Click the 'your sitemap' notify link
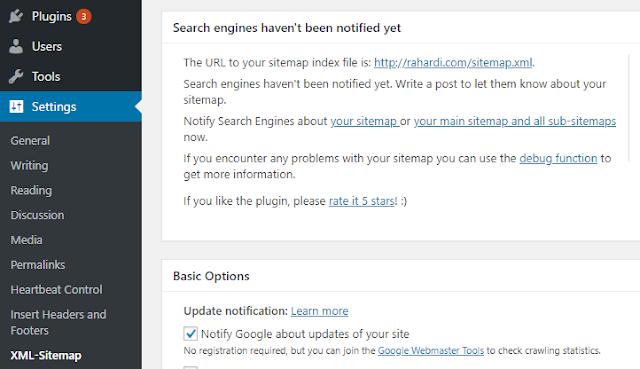Screen dimensions: 640x369 364,121
